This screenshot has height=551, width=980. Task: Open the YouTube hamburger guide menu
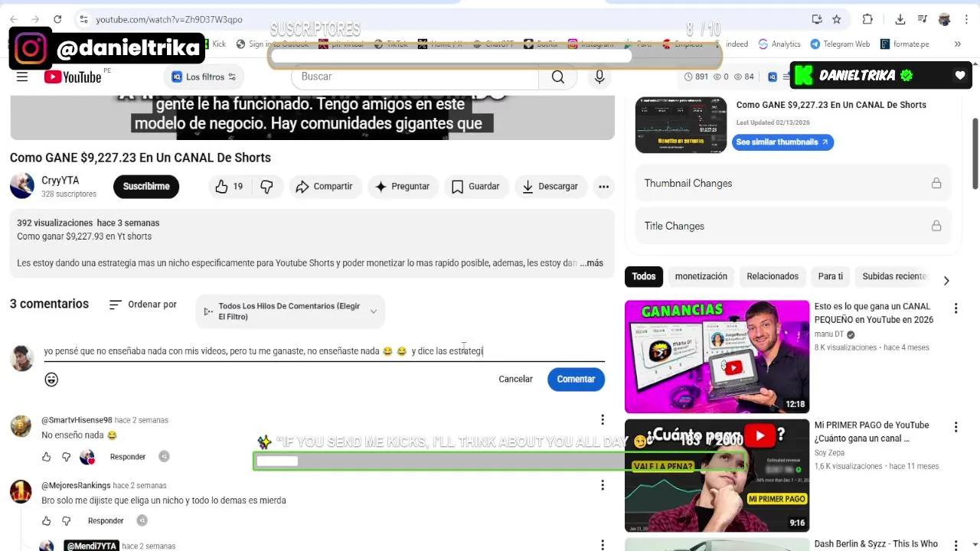coord(22,77)
